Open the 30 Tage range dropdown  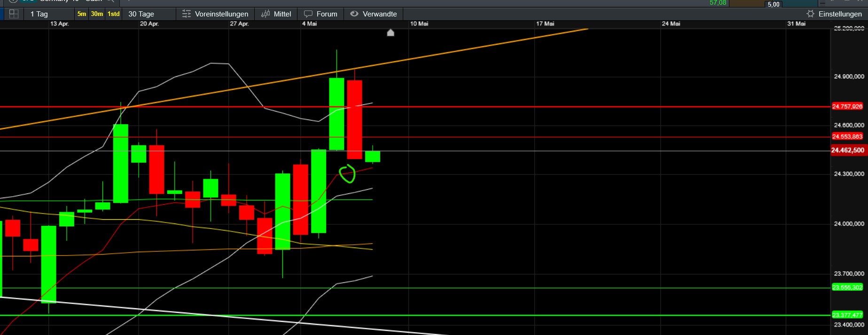point(141,14)
